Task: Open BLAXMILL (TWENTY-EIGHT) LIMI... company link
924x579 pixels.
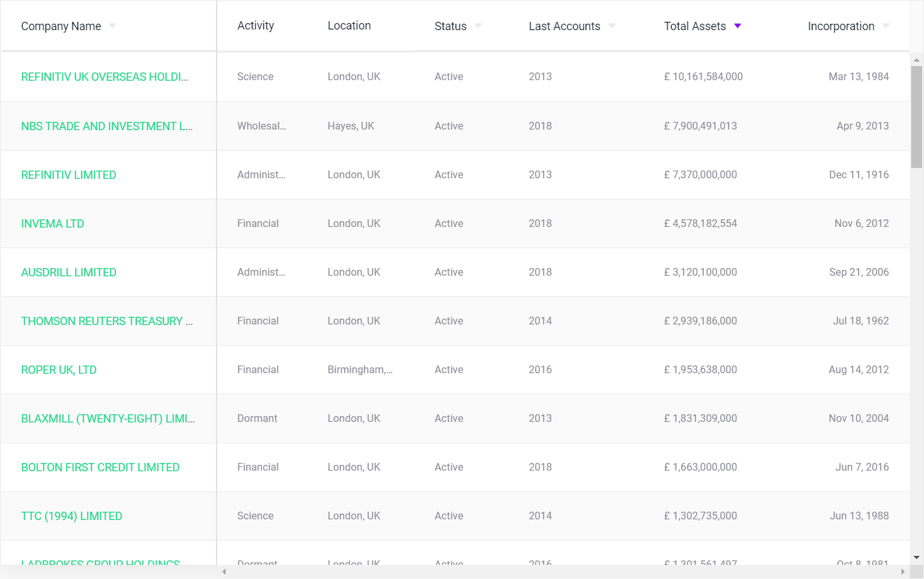Action: click(x=108, y=419)
